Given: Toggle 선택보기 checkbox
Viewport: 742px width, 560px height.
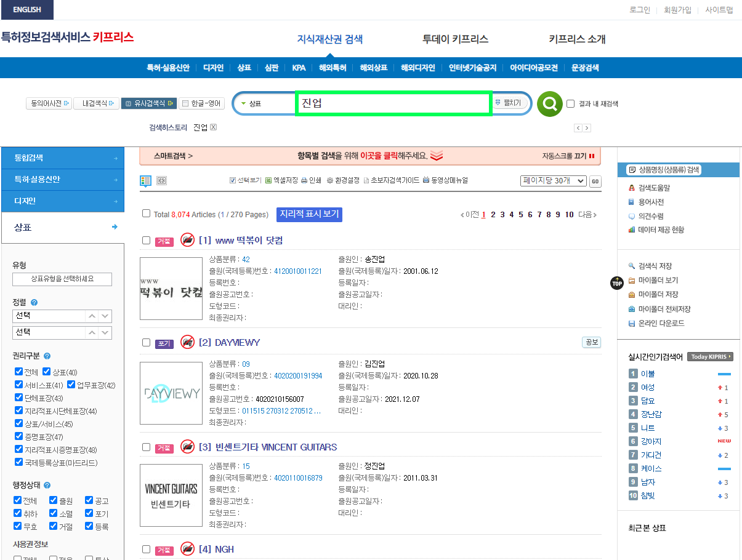Looking at the screenshot, I should 233,180.
